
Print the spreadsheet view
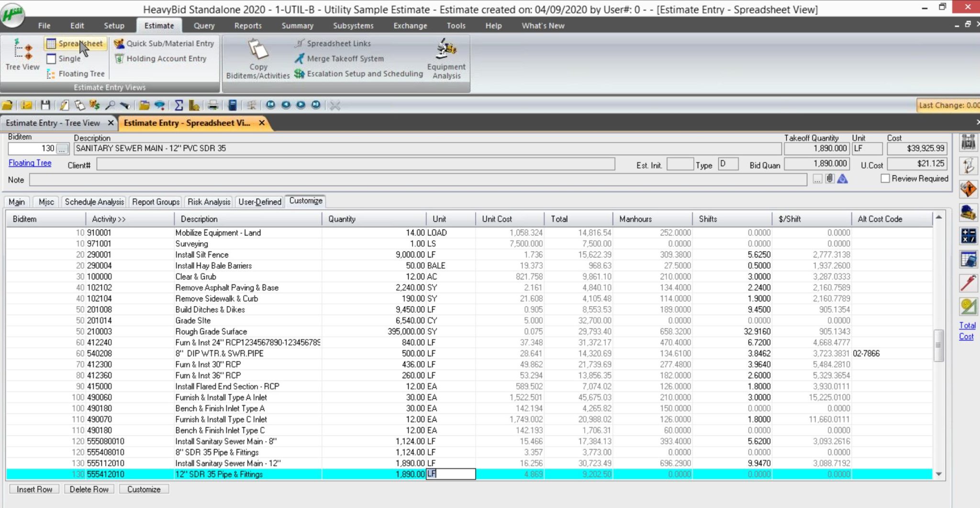pyautogui.click(x=213, y=105)
